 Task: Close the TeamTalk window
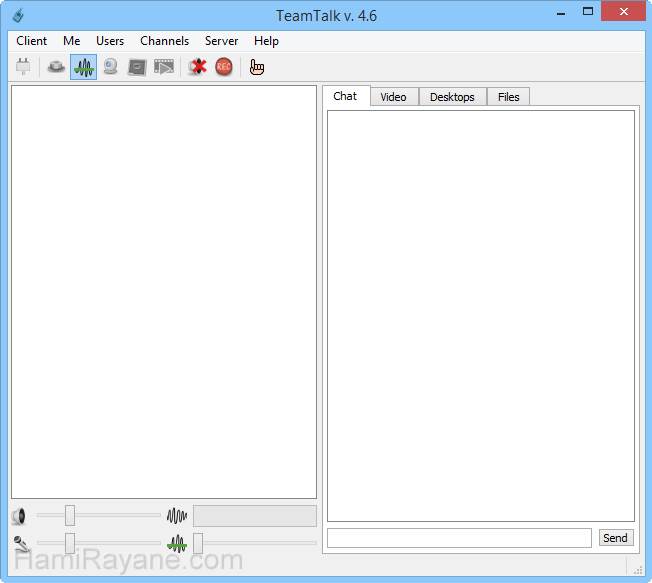(623, 11)
